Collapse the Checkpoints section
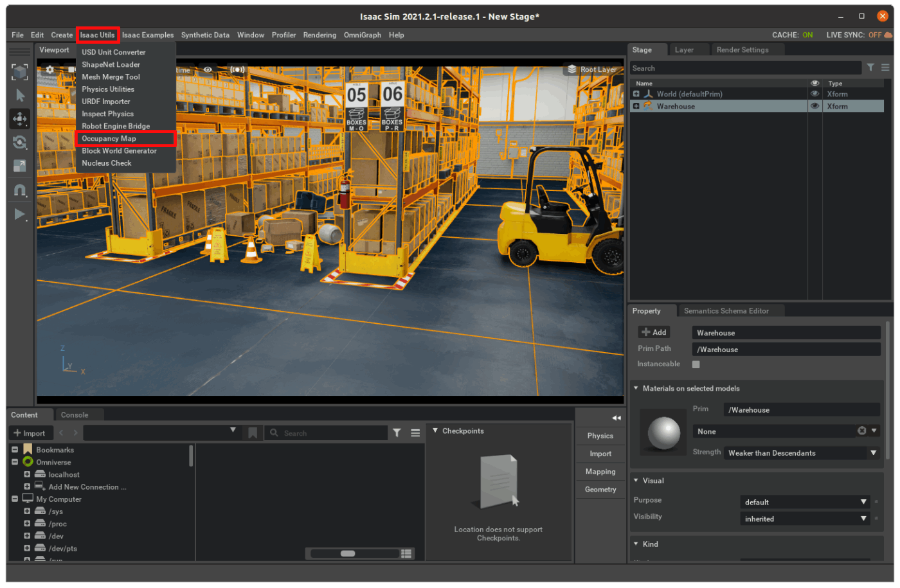900x588 pixels. (435, 431)
